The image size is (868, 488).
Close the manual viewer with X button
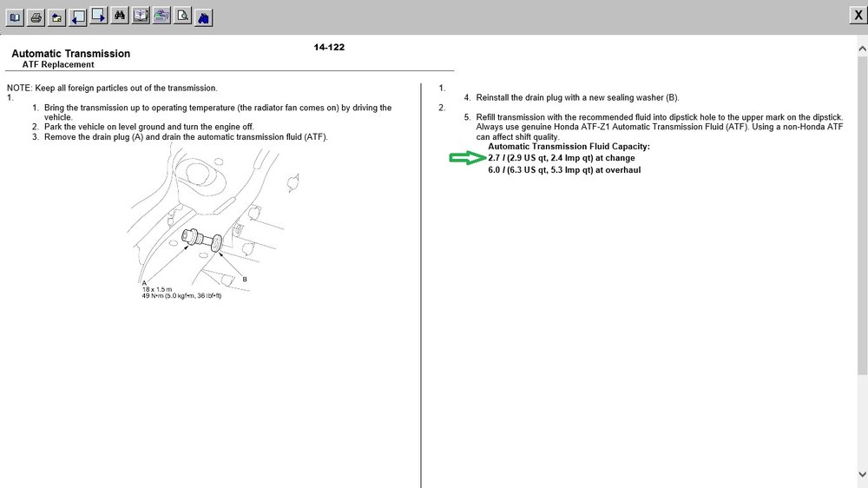click(858, 15)
